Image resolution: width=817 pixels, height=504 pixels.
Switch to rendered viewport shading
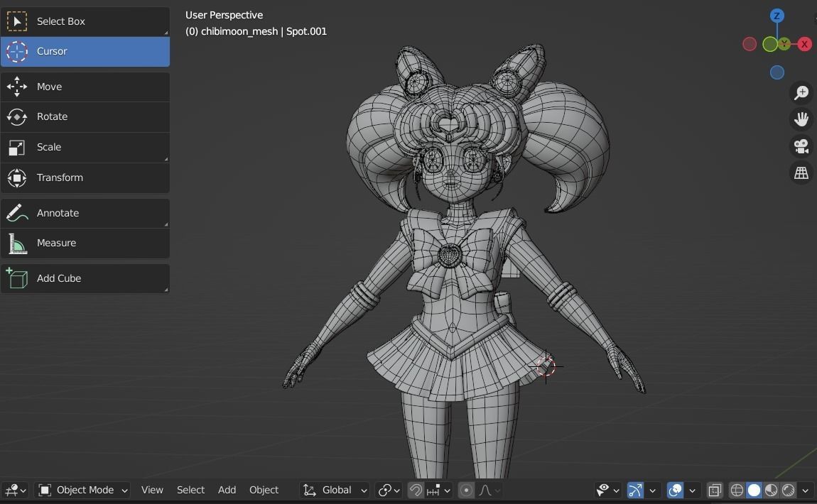click(789, 490)
